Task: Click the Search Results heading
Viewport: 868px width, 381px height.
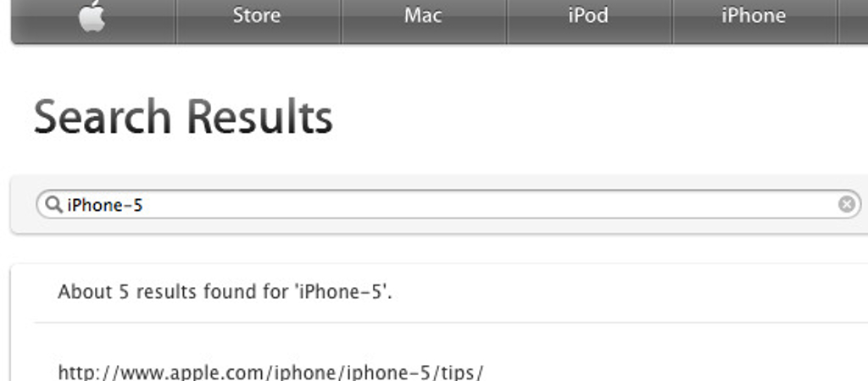Action: (x=183, y=117)
